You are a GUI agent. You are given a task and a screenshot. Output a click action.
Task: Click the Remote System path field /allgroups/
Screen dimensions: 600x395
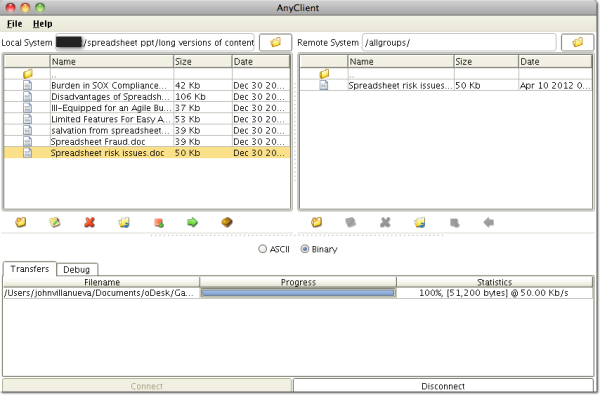click(459, 42)
